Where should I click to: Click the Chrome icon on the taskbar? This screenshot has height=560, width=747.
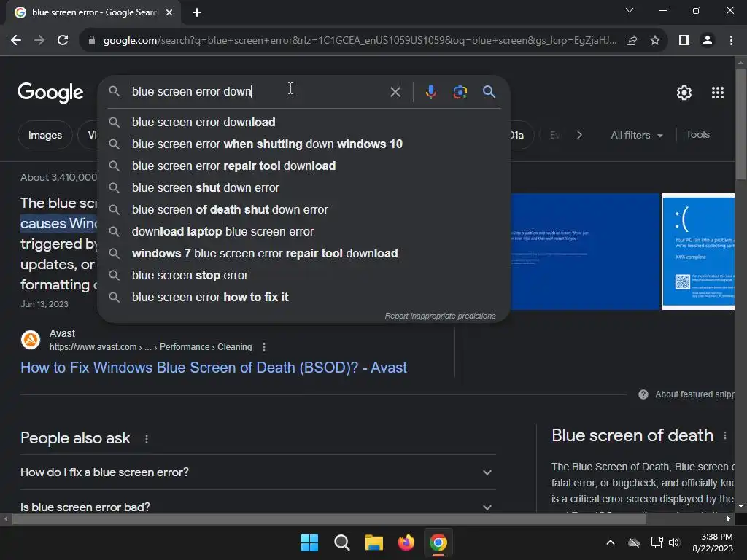(x=438, y=542)
